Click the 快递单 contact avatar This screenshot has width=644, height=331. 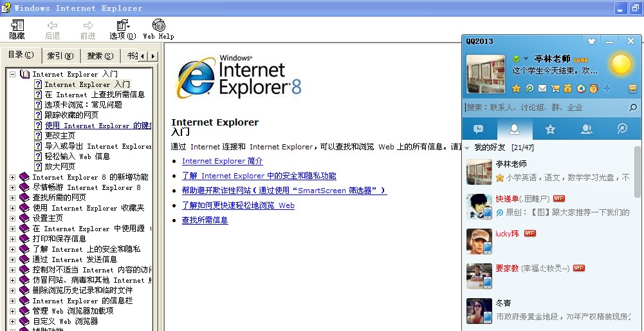[479, 207]
